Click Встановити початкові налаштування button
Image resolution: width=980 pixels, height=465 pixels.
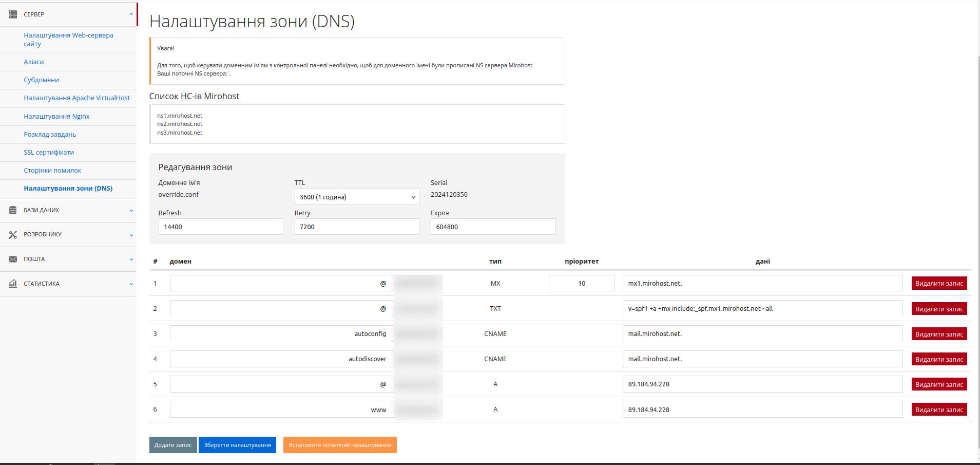(x=340, y=445)
